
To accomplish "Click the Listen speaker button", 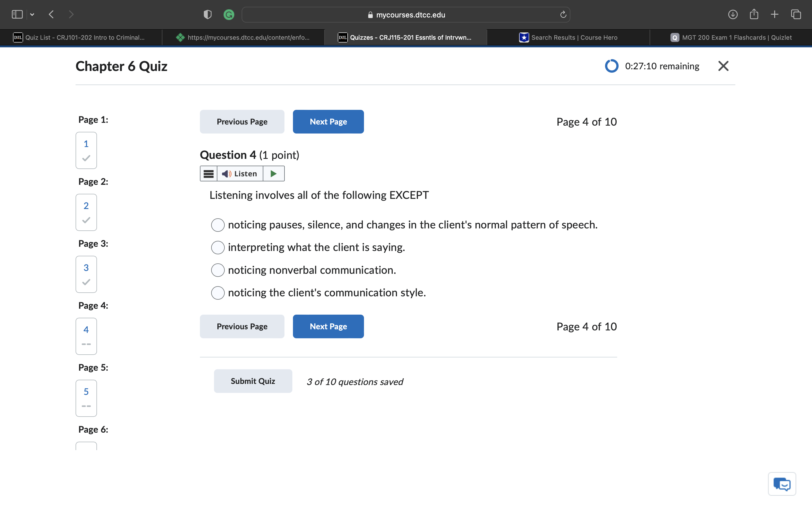I will (x=240, y=174).
